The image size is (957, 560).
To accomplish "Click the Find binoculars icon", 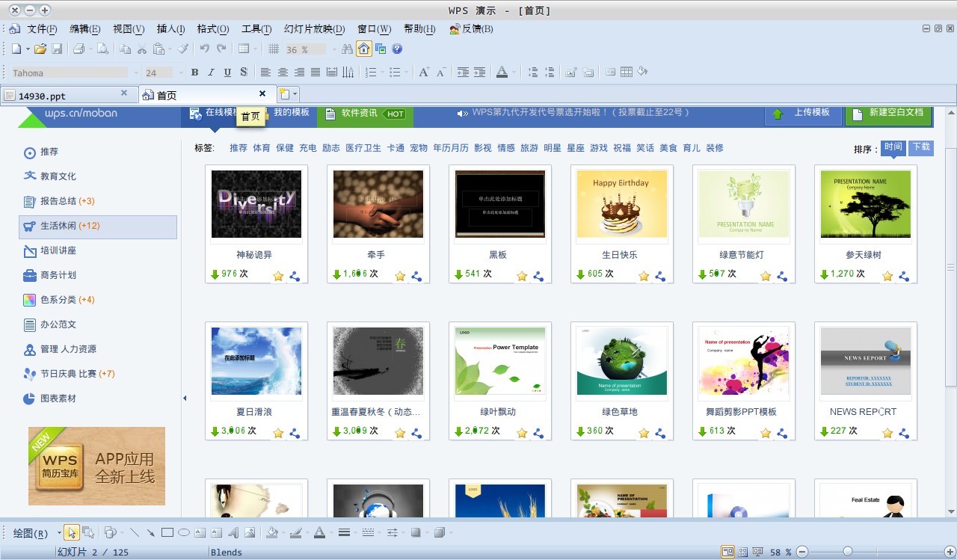I will (x=347, y=49).
